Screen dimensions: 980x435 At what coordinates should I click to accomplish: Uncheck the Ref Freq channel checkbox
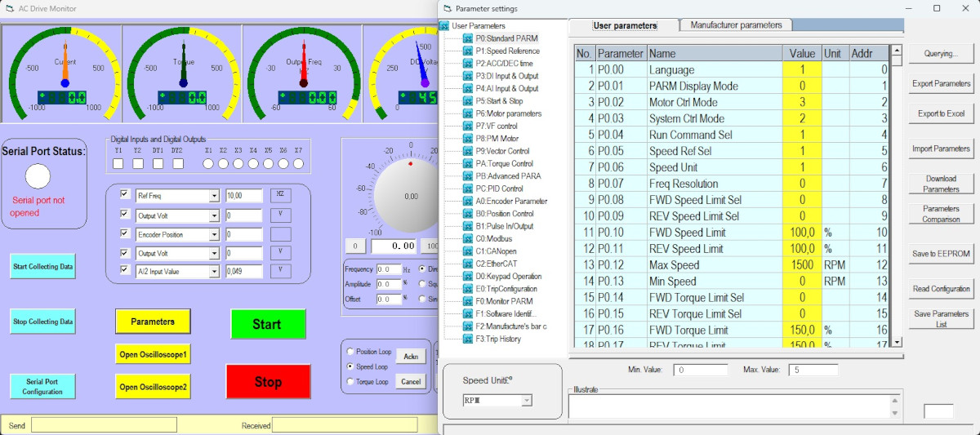point(124,194)
